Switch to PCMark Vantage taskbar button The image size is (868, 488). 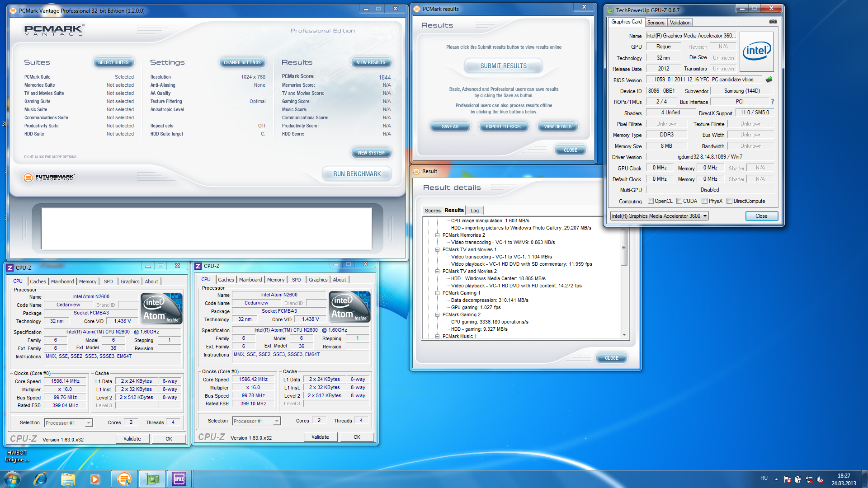[124, 479]
